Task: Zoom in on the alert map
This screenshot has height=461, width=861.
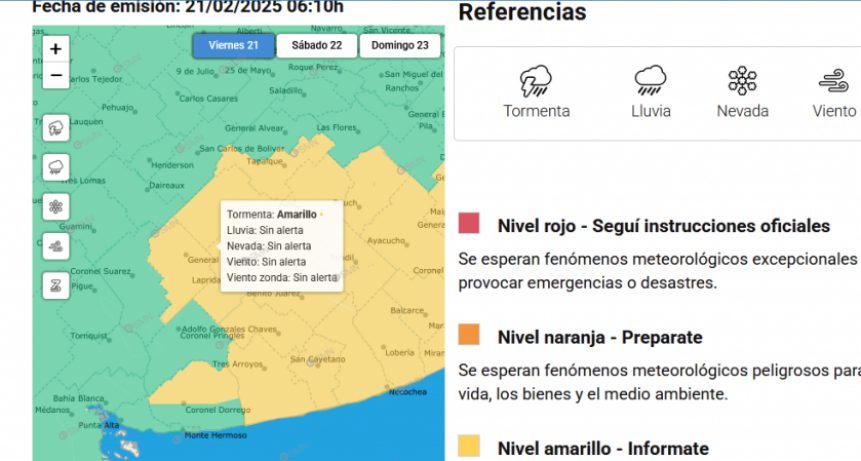Action: pos(55,49)
